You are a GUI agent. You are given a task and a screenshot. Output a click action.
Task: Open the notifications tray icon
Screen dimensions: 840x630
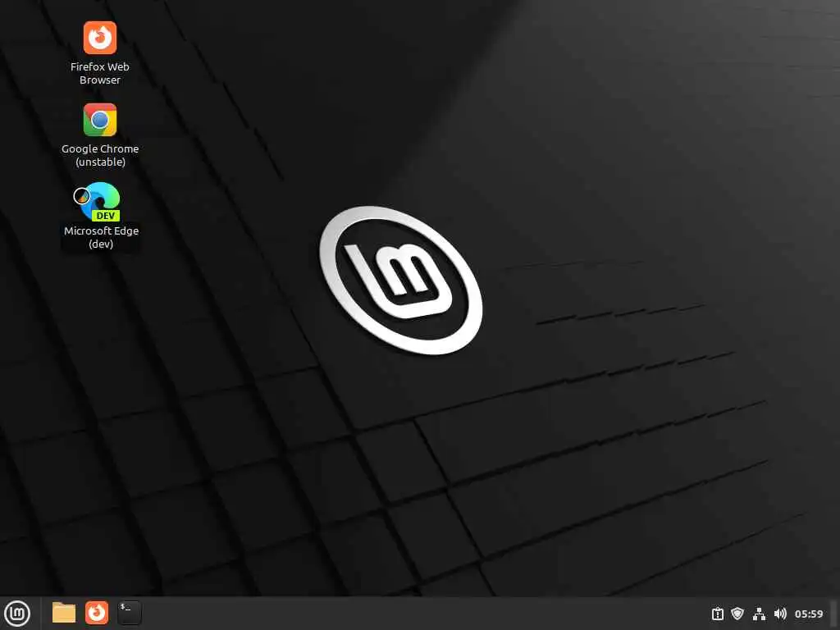pos(717,614)
